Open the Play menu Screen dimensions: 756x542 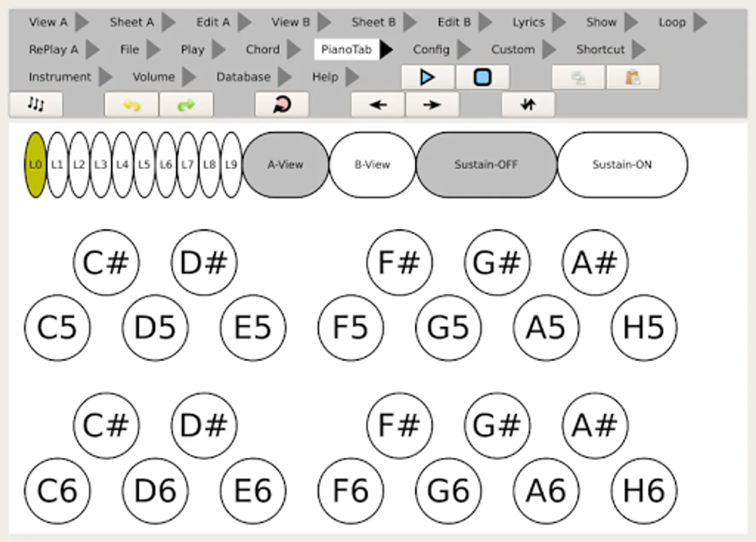click(193, 49)
